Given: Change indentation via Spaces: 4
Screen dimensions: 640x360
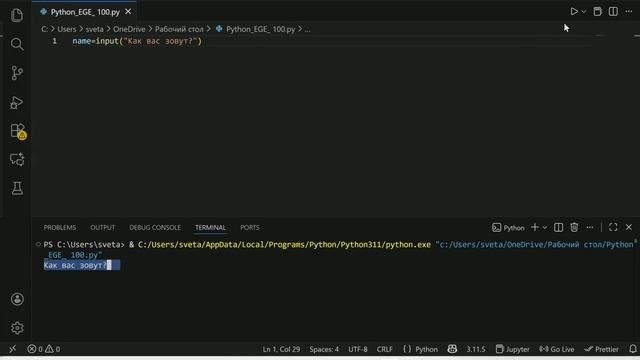Looking at the screenshot, I should pyautogui.click(x=324, y=349).
